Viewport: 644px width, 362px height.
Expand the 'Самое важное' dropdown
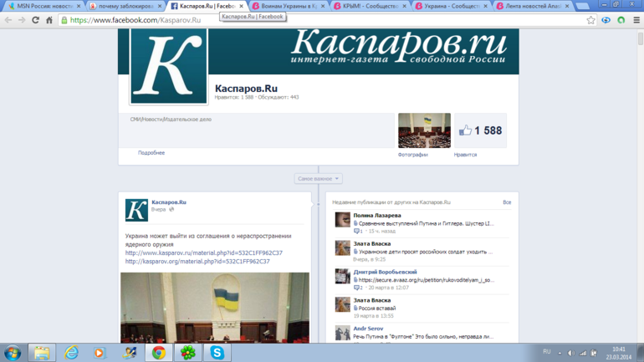[318, 178]
